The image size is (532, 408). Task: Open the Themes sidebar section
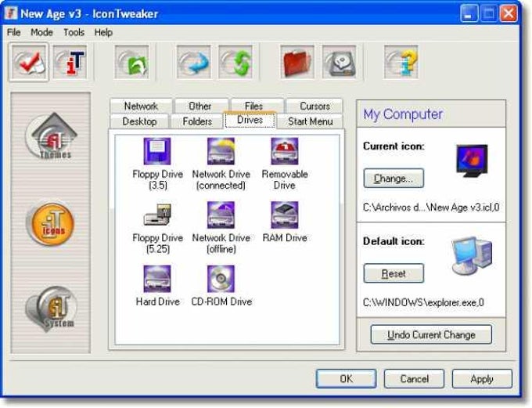(x=51, y=137)
